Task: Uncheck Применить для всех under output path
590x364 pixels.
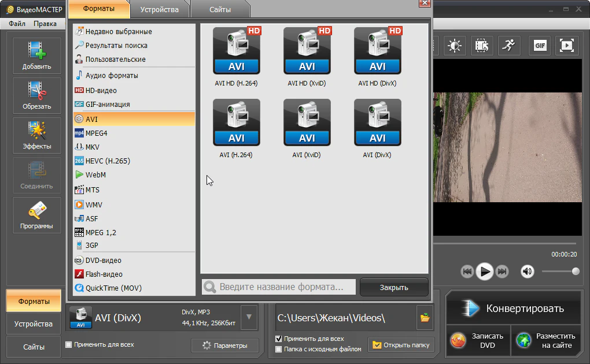Action: pyautogui.click(x=279, y=339)
